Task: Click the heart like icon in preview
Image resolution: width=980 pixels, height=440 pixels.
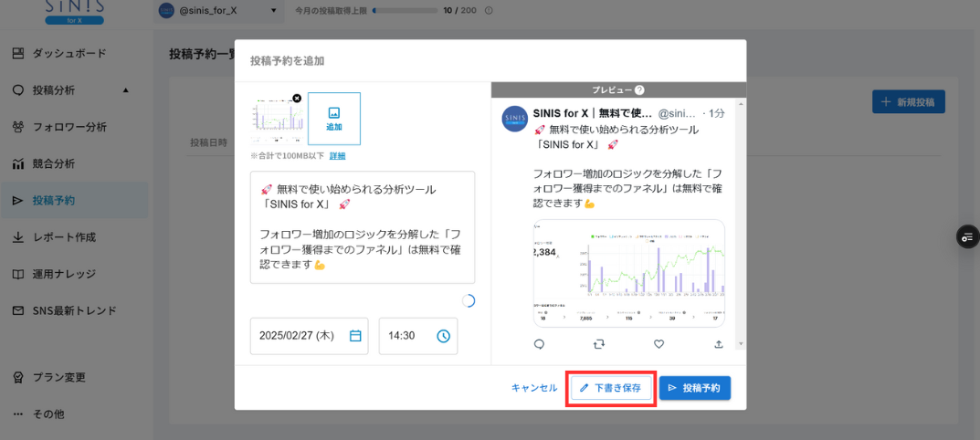Action: tap(659, 344)
